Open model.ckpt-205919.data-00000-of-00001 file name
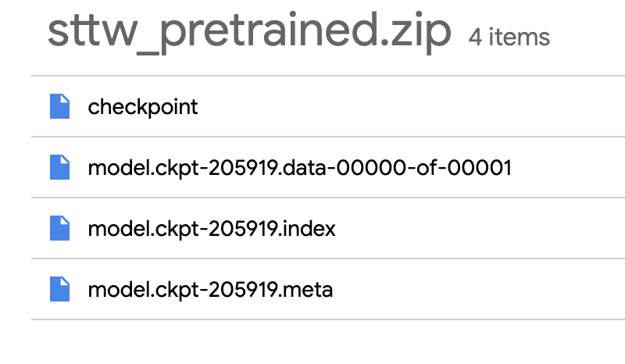625x364 pixels. (x=300, y=167)
